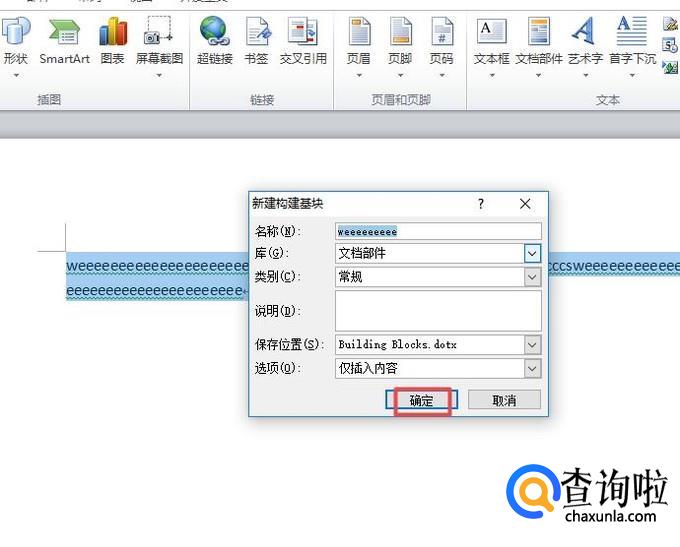Click the 名称 name input field

point(438,231)
